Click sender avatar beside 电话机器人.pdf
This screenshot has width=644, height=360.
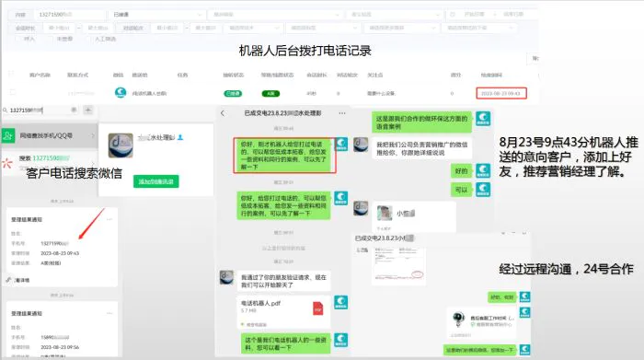click(340, 303)
